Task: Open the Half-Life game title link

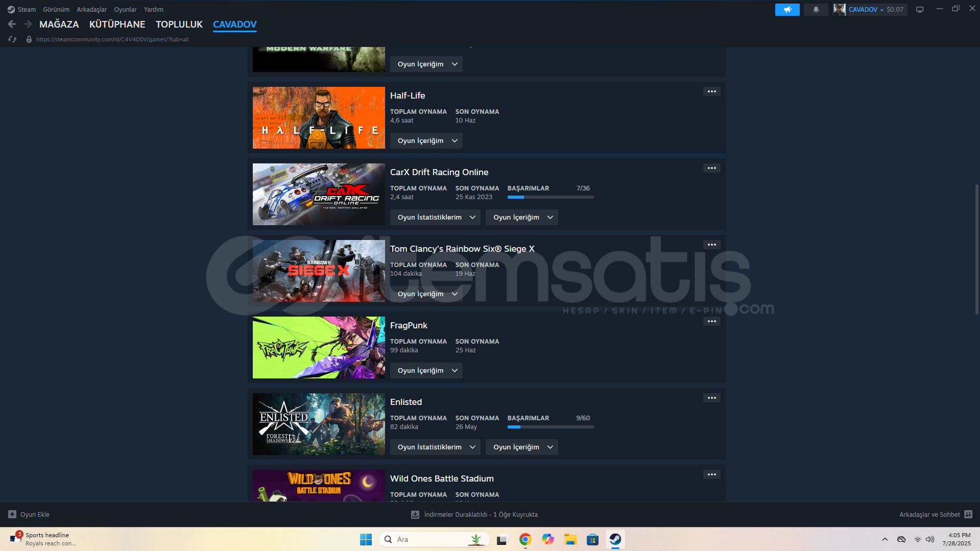Action: pyautogui.click(x=408, y=95)
